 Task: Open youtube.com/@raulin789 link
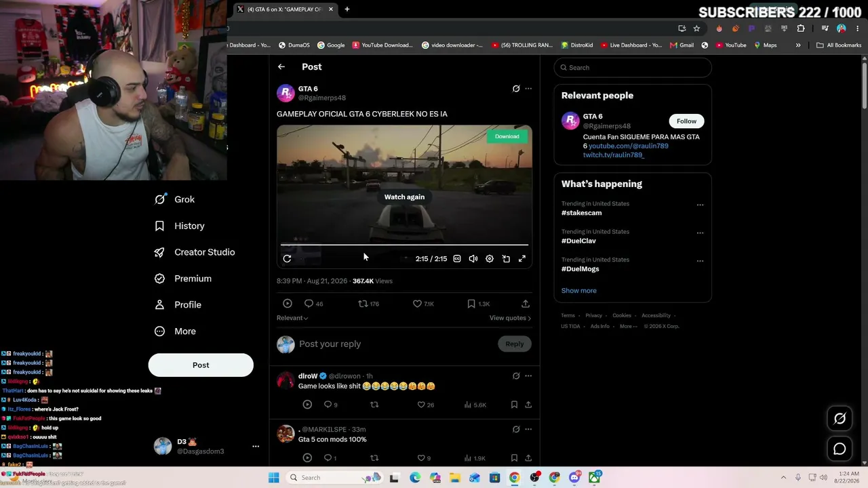629,146
